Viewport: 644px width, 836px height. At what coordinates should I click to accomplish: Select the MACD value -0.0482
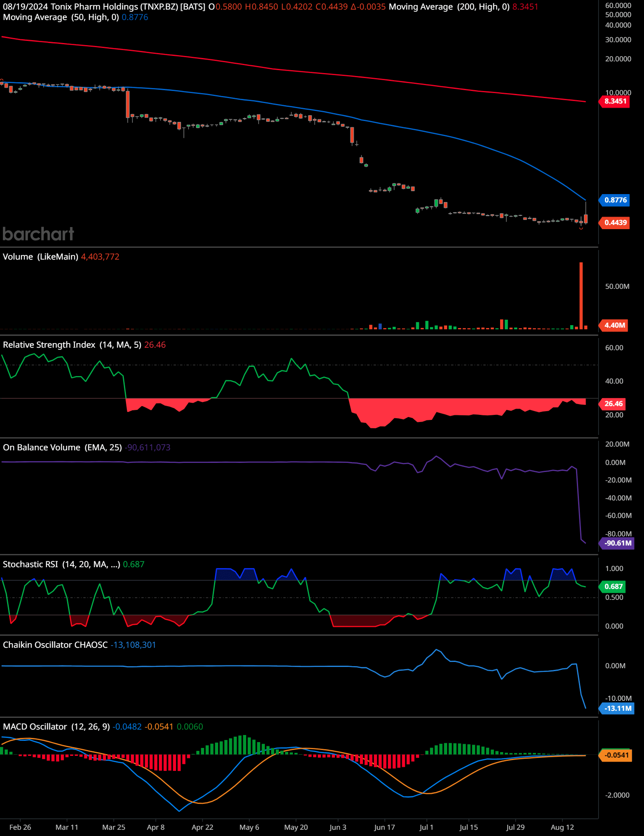[x=127, y=727]
